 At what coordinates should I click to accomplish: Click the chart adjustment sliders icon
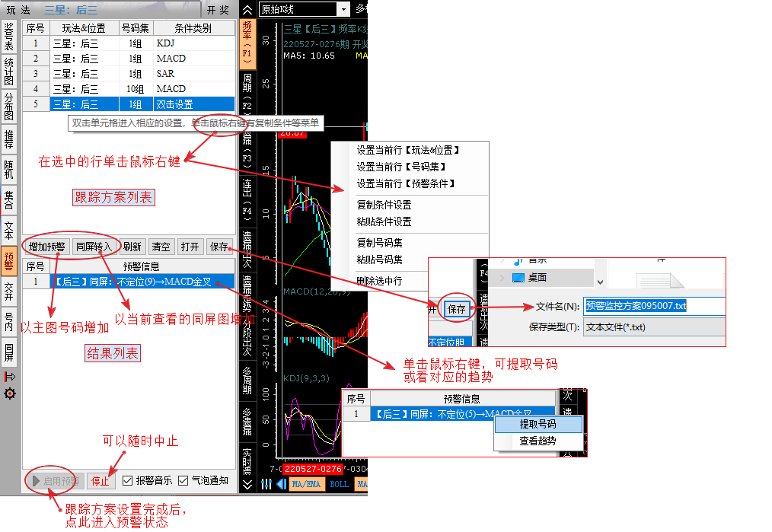[x=266, y=484]
